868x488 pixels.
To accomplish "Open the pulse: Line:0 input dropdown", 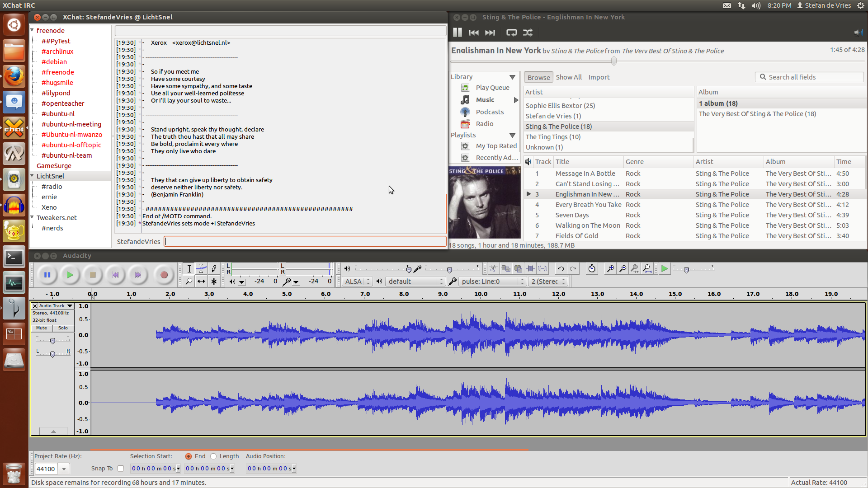I will [x=492, y=282].
